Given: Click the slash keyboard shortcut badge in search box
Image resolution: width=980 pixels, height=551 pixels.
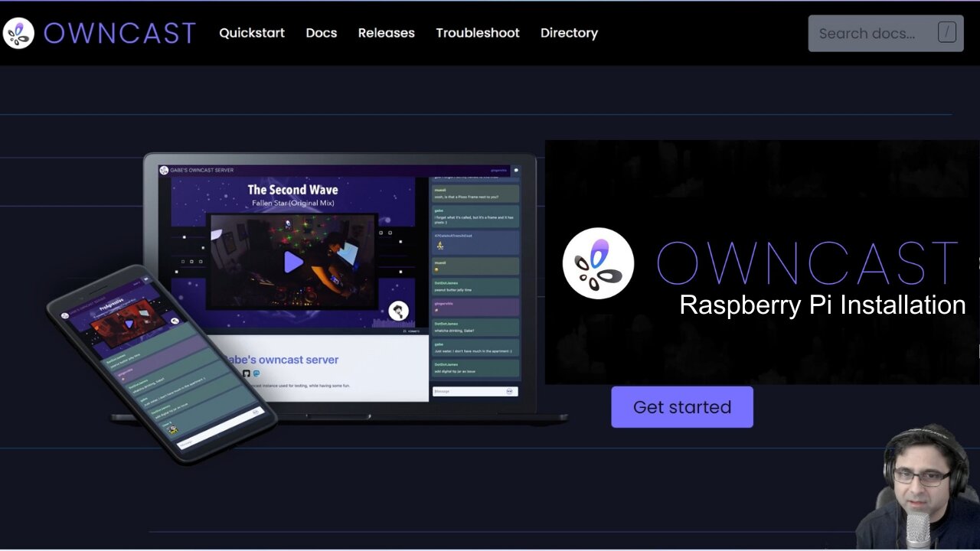Looking at the screenshot, I should (x=947, y=32).
